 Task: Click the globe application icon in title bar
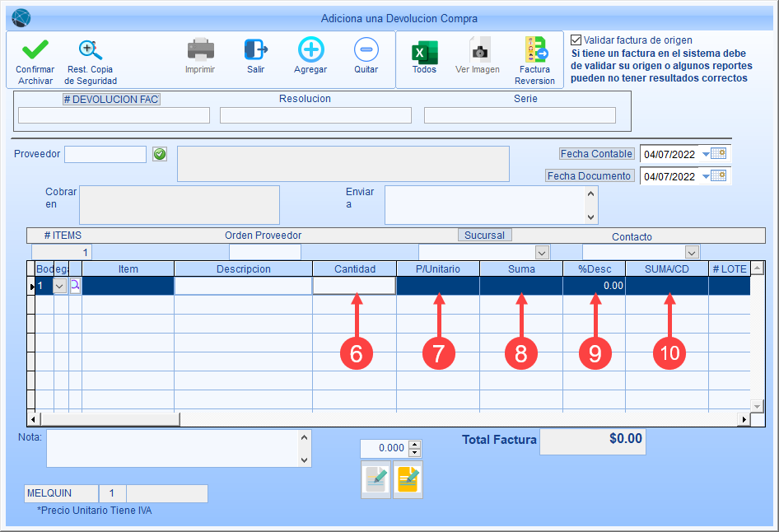point(21,18)
